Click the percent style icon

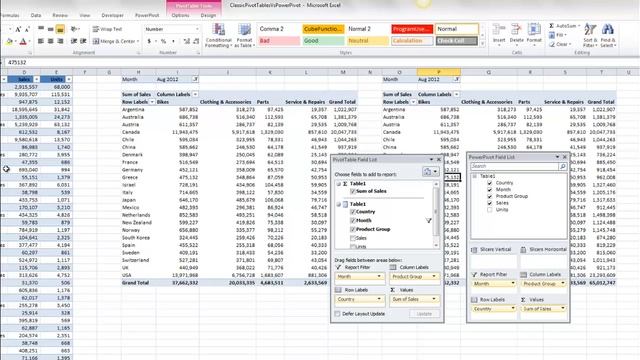163,41
